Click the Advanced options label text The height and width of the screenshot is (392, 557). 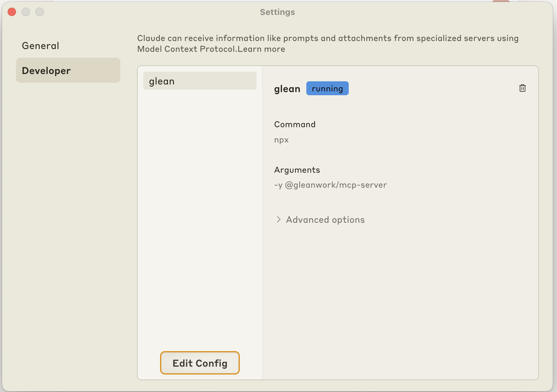point(325,220)
